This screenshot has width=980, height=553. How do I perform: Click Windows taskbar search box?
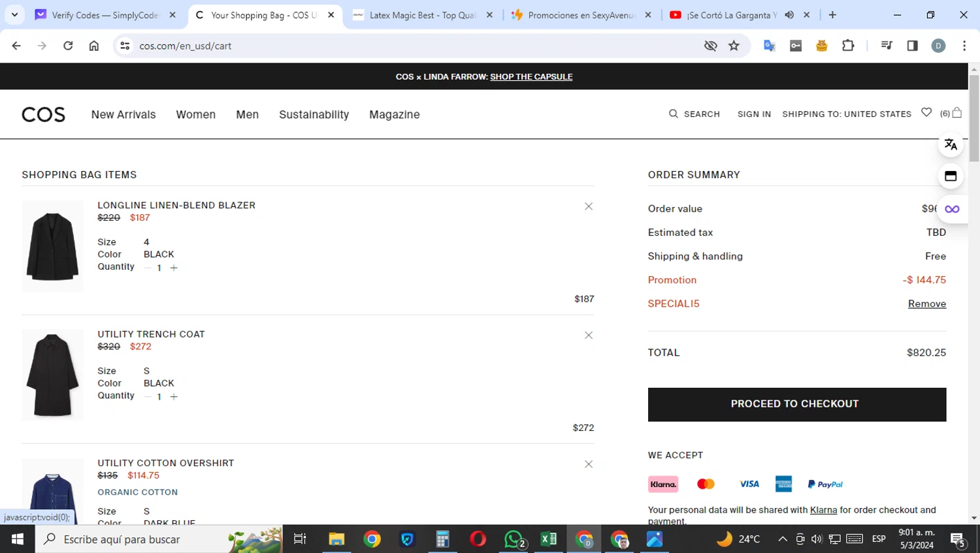(x=159, y=539)
